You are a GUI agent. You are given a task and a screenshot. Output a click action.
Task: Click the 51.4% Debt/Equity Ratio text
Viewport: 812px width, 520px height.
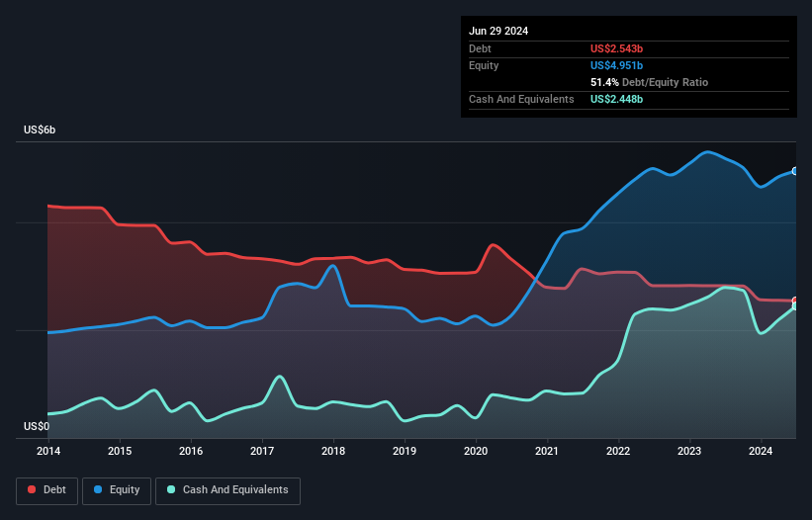(649, 82)
